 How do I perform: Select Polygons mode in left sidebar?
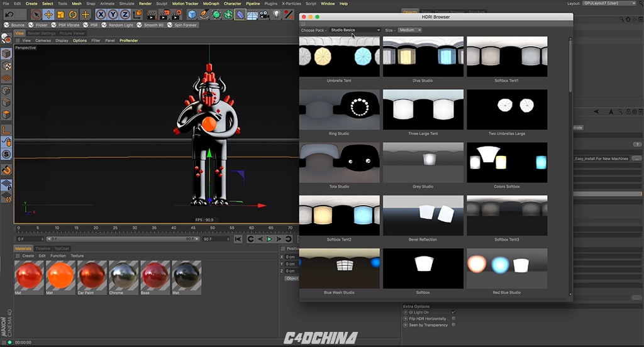click(x=6, y=114)
